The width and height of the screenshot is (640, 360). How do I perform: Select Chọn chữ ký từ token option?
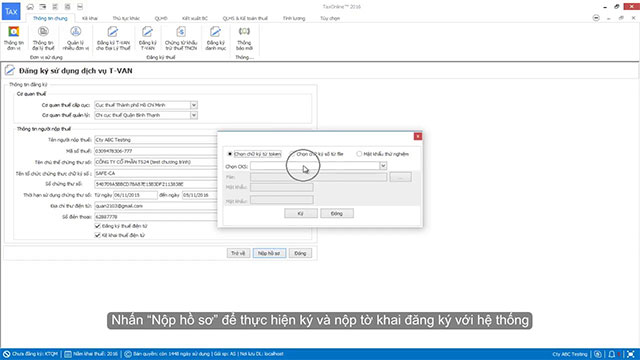[x=230, y=154]
